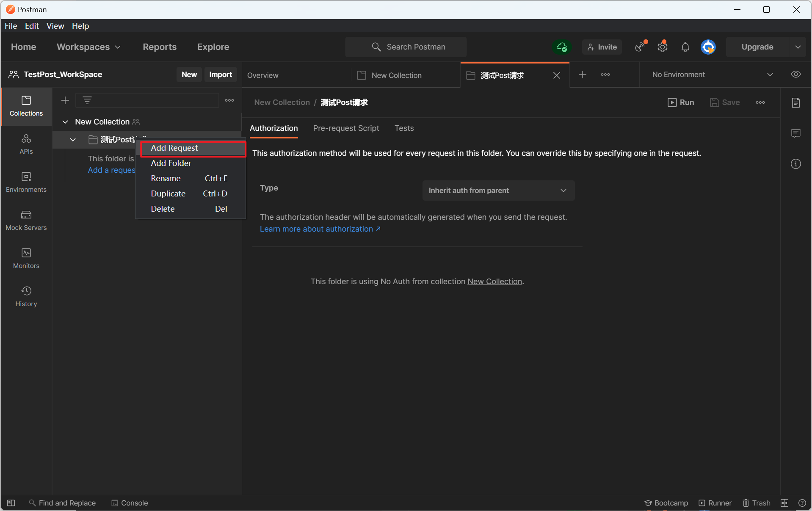
Task: Open Bootcamp from status bar
Action: click(666, 503)
